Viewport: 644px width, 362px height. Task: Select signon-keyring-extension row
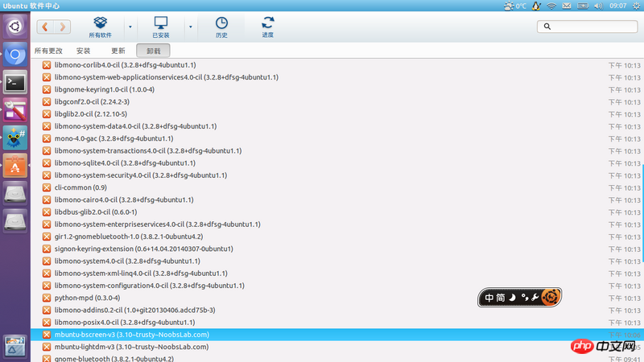pos(337,249)
